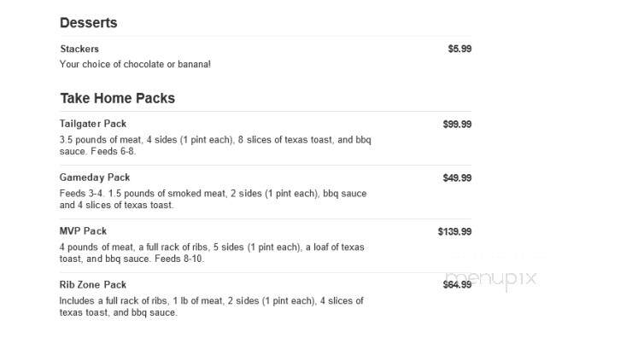Click the Tailgater Pack description text

pos(215,146)
